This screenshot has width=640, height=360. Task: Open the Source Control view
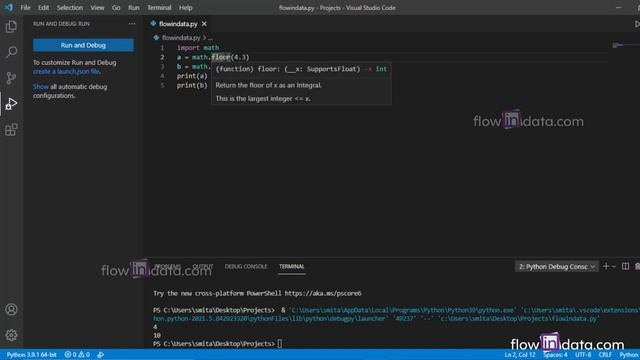click(x=11, y=78)
